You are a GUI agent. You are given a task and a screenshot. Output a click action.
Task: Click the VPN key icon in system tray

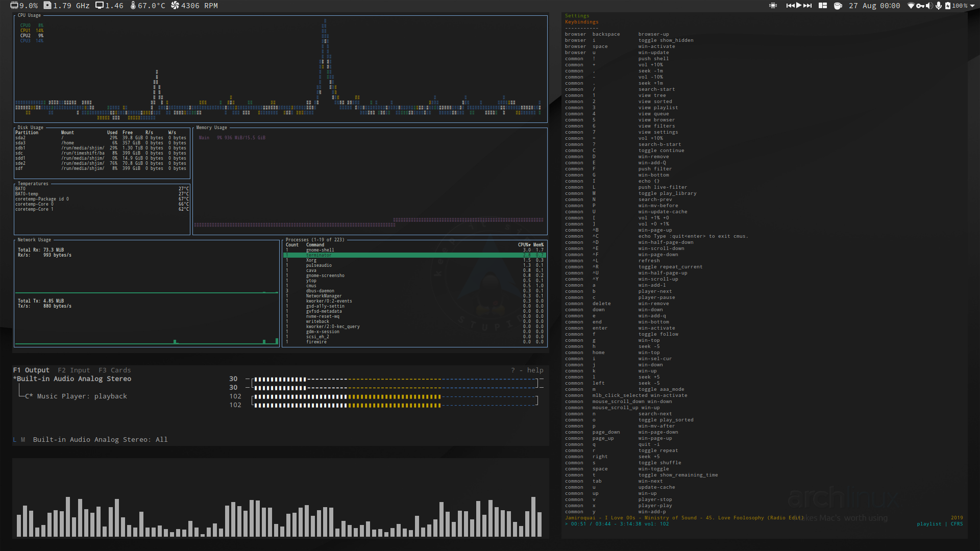[920, 6]
